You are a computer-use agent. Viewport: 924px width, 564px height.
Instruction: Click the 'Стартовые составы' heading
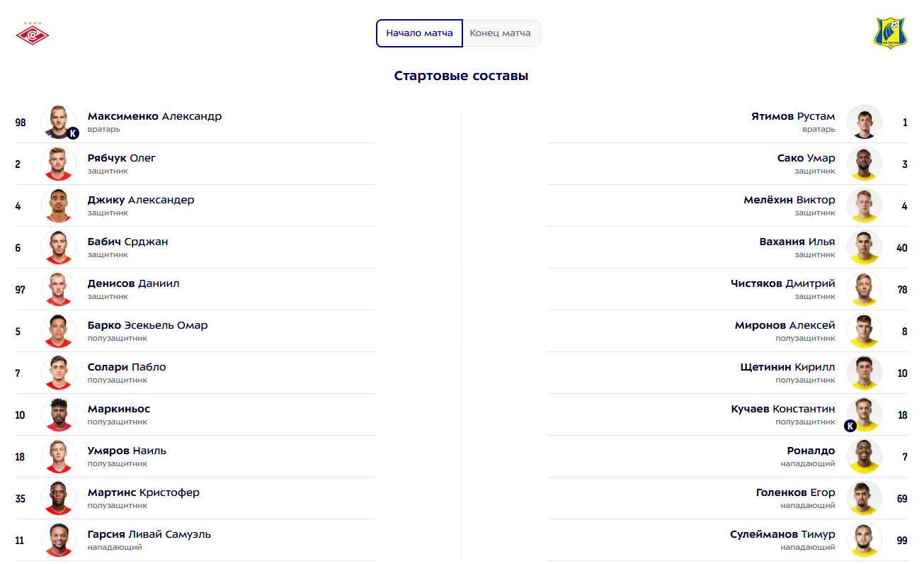tap(461, 76)
